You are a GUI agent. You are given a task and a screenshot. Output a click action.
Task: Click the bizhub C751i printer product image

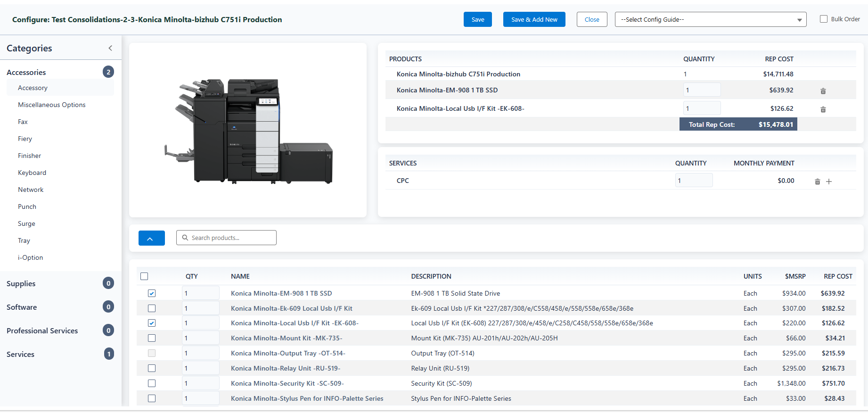click(248, 131)
